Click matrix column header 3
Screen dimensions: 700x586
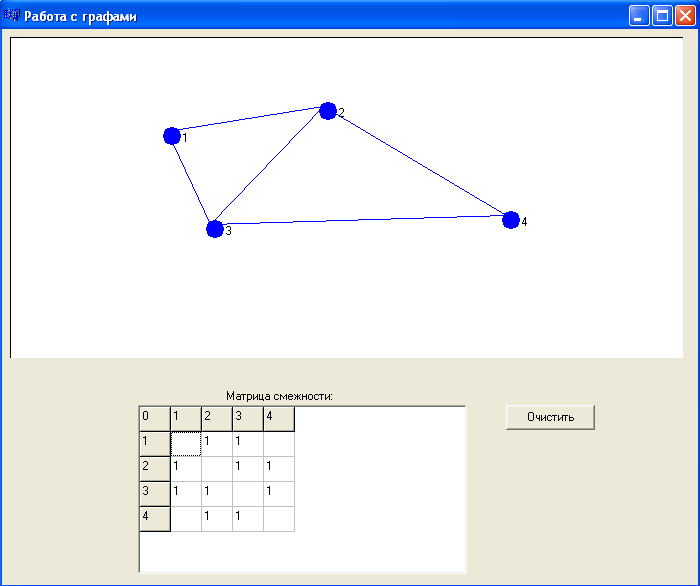[248, 419]
